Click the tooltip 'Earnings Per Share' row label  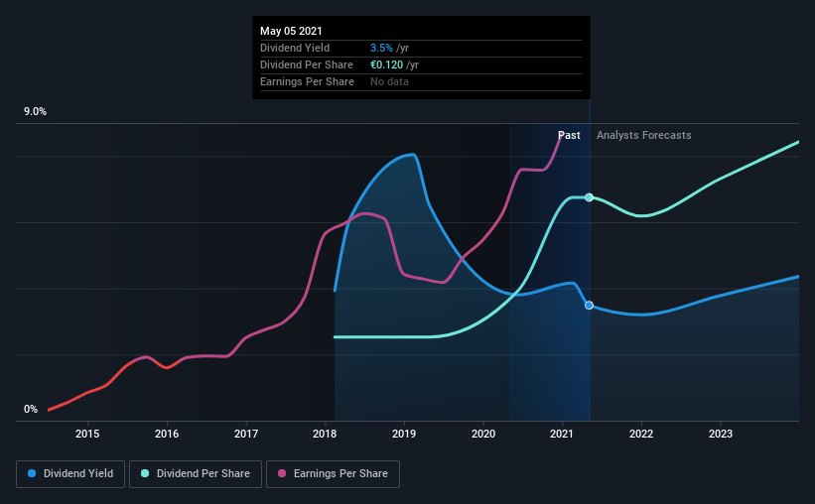coord(307,81)
